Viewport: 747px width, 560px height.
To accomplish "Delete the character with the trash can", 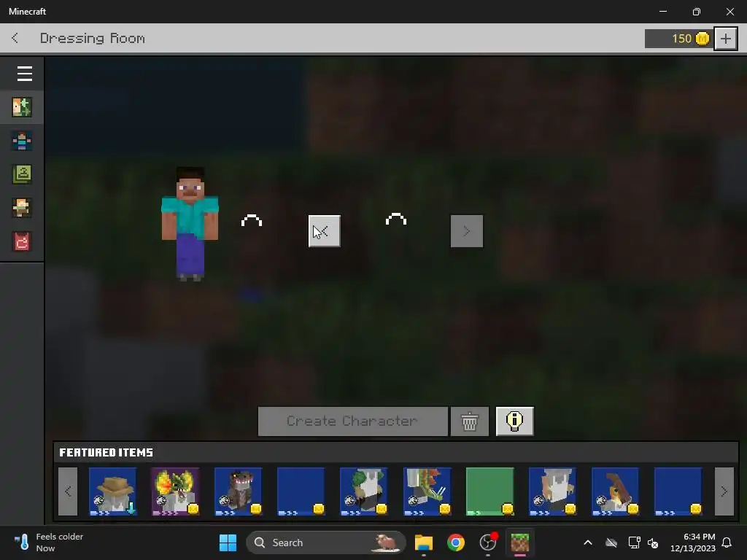I will coord(470,421).
